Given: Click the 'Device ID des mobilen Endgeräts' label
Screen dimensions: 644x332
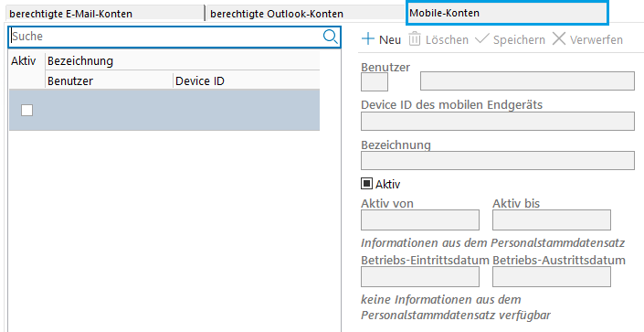Looking at the screenshot, I should (x=452, y=105).
